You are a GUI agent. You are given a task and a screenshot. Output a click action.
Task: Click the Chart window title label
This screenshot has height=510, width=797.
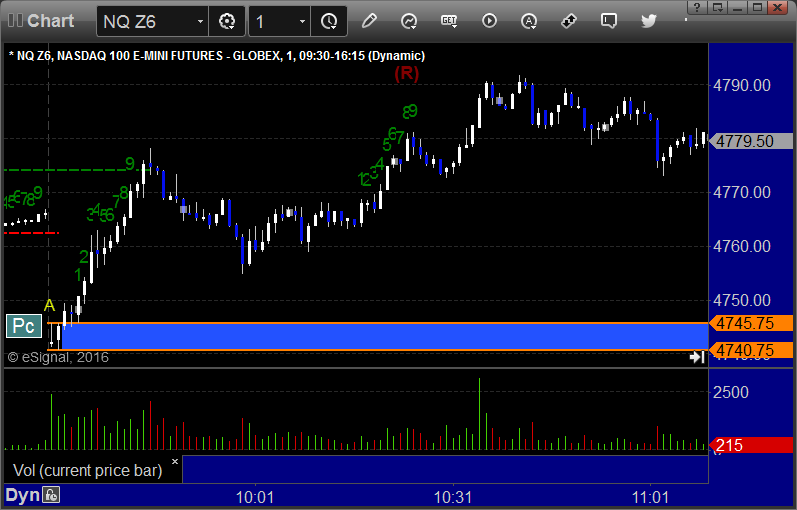point(50,21)
